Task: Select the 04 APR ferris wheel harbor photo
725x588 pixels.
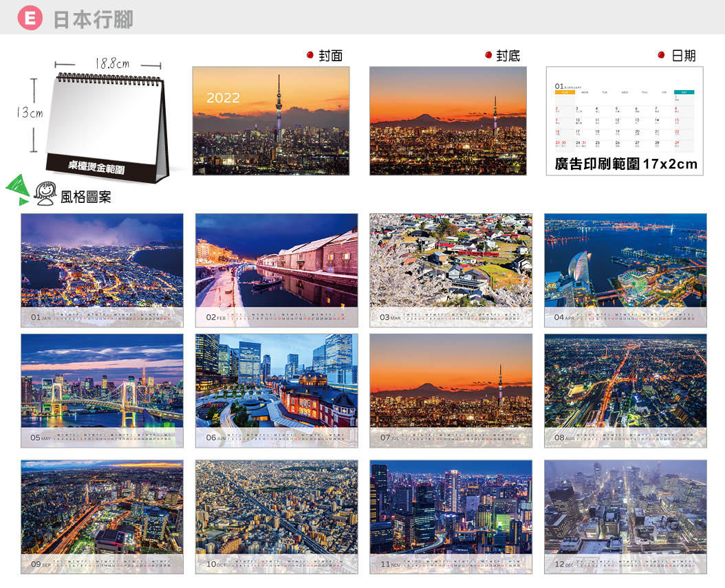Action: point(625,261)
